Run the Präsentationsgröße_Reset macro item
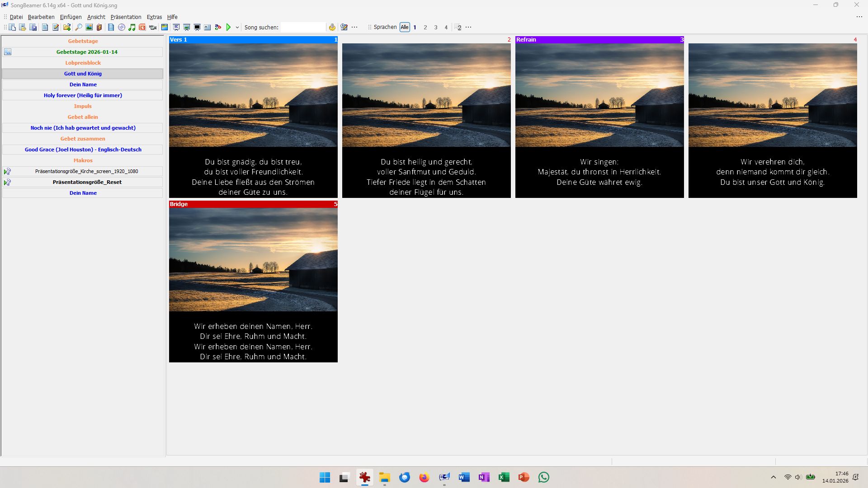 point(83,182)
